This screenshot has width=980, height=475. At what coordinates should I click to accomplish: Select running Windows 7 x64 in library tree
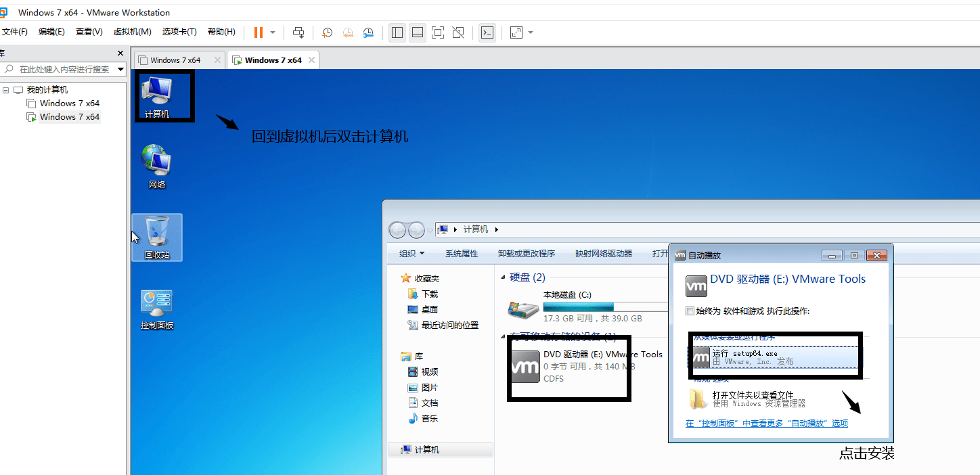coord(63,117)
